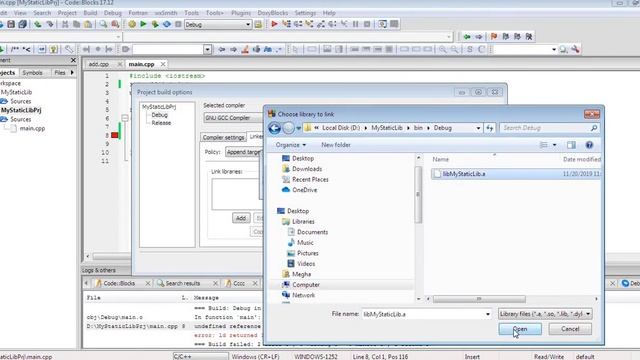Open the File name combo box arrow
Viewport: 640px width, 360px height.
[x=487, y=314]
